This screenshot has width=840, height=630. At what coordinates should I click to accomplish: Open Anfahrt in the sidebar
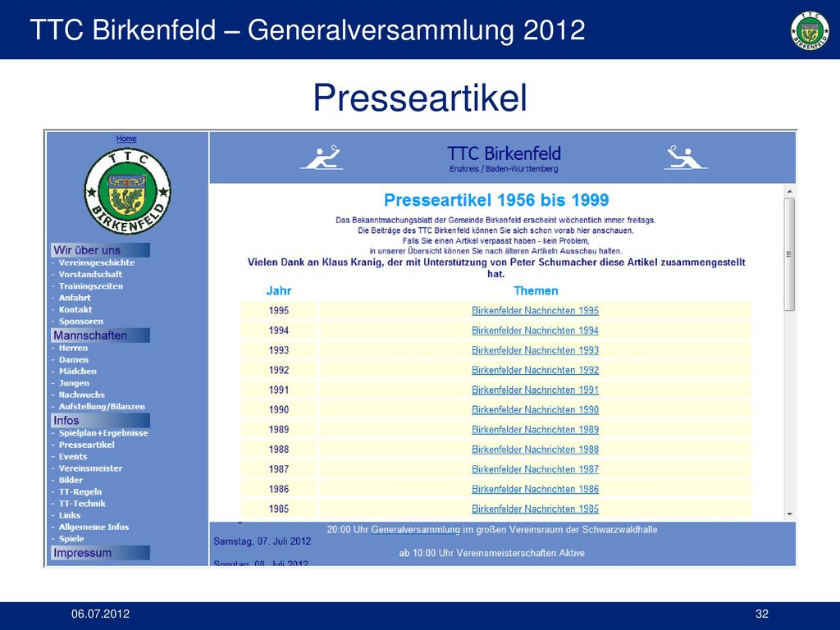(x=75, y=298)
